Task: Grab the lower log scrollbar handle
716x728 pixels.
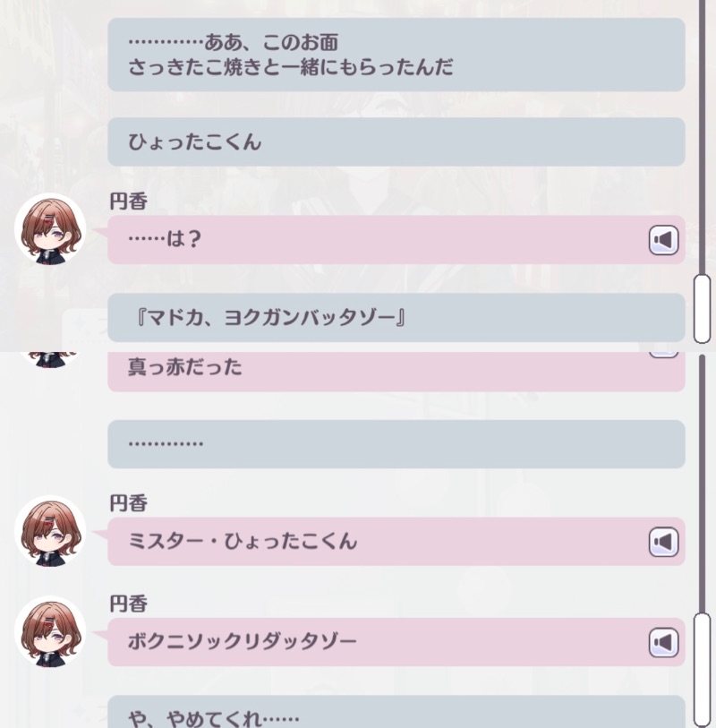Action: click(x=702, y=671)
